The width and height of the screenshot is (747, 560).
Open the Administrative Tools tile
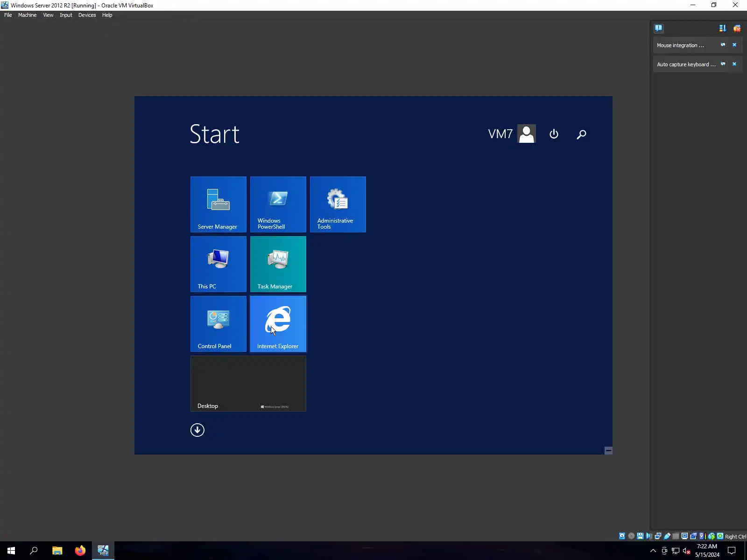tap(338, 204)
